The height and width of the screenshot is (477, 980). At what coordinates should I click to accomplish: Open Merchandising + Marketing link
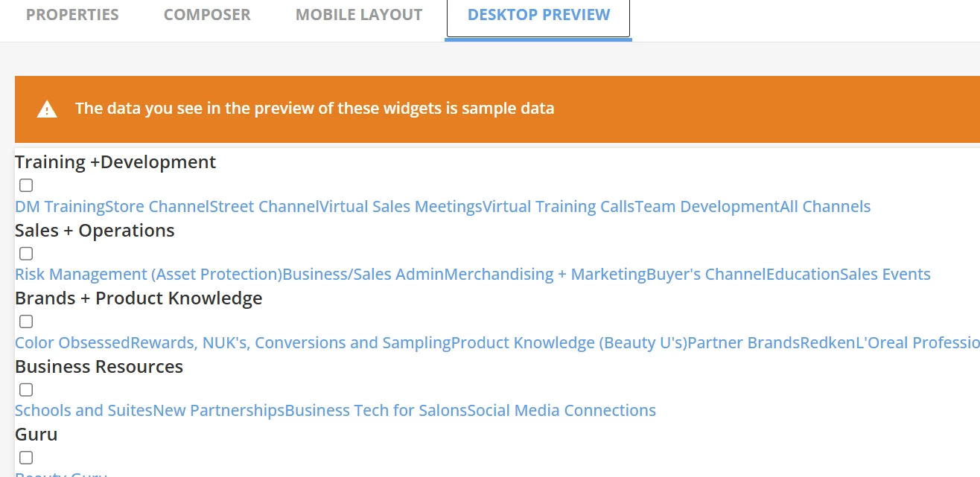tap(545, 274)
